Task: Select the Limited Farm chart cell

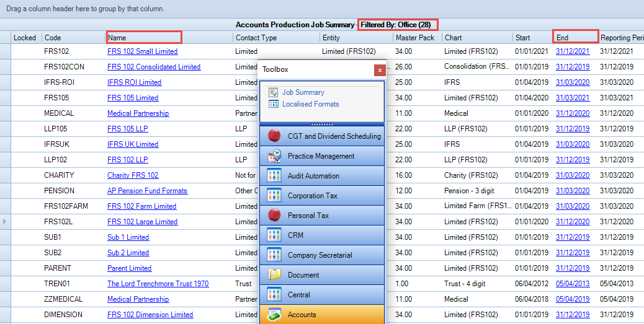Action: [x=476, y=206]
